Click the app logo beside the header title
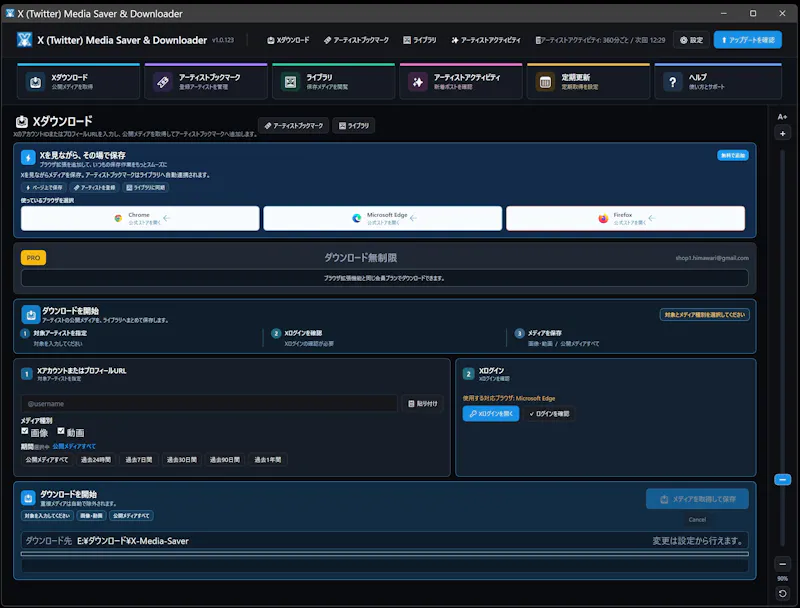Image resolution: width=800 pixels, height=608 pixels. 24,40
